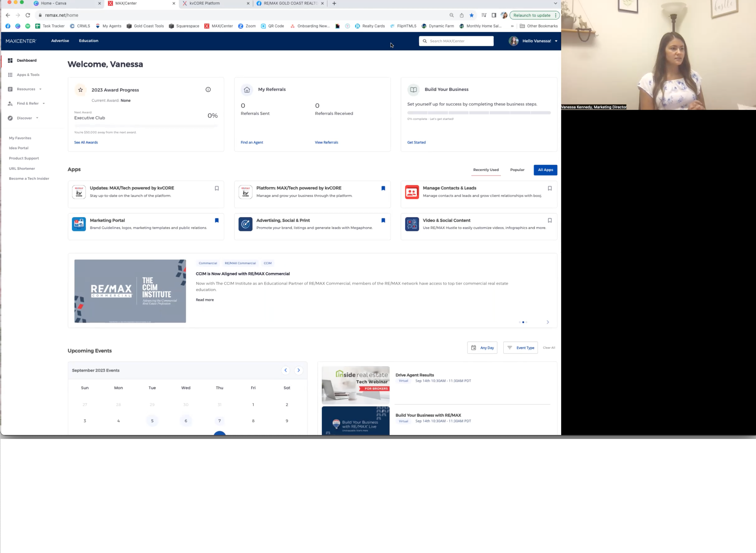Click Read more on the CCIM article
Screen dimensions: 756x553
click(x=205, y=300)
